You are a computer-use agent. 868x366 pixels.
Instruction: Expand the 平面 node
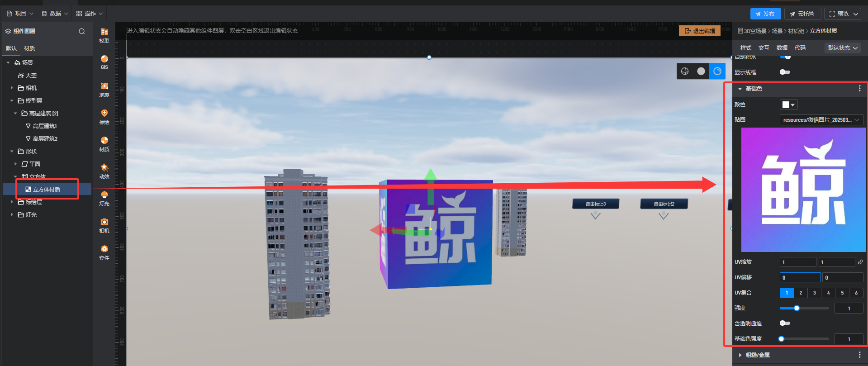(15, 164)
